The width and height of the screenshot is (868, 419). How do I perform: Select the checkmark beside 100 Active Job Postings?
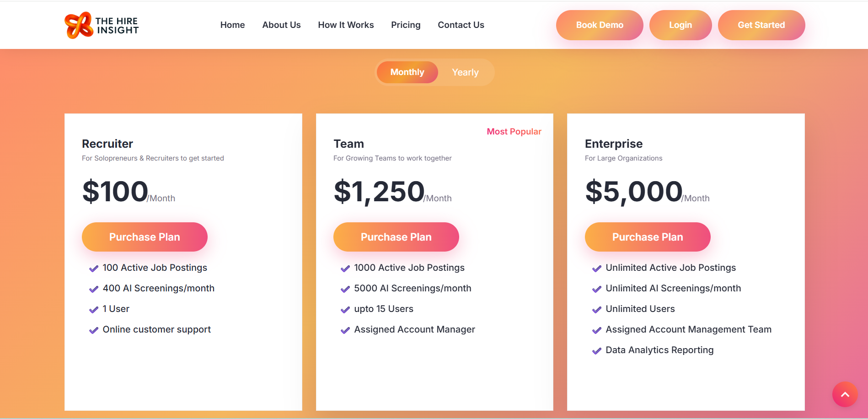(x=94, y=269)
